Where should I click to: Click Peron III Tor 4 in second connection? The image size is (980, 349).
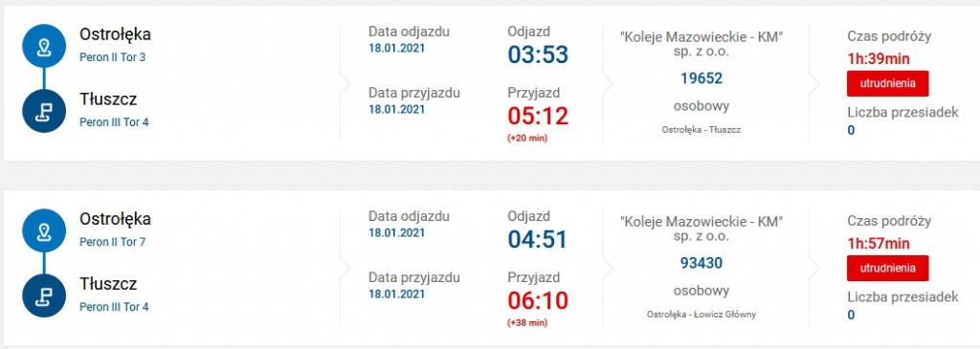(x=115, y=307)
